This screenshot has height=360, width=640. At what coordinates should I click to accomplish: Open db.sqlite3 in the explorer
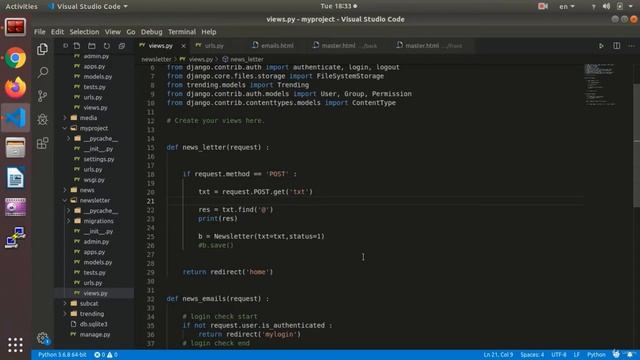click(93, 324)
